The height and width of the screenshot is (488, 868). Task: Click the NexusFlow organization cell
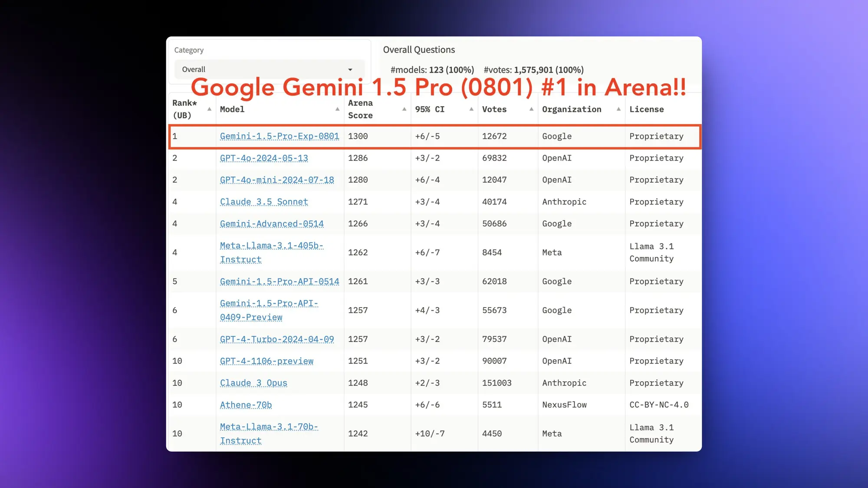pos(564,405)
